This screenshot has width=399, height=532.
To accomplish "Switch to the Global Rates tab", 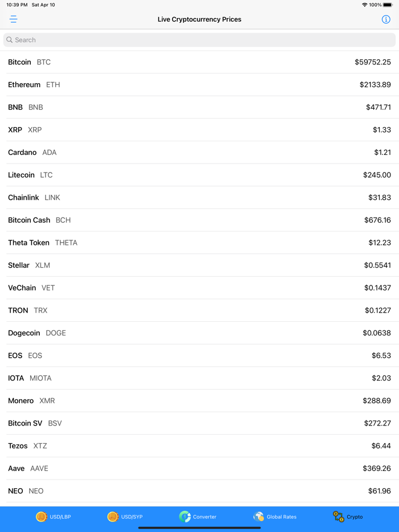I will click(x=282, y=517).
